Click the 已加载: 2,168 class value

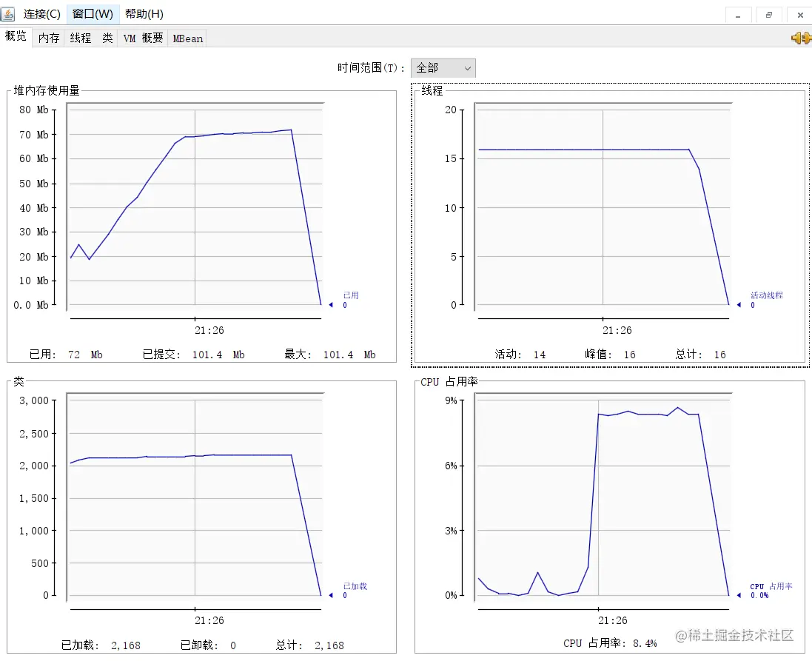(101, 645)
